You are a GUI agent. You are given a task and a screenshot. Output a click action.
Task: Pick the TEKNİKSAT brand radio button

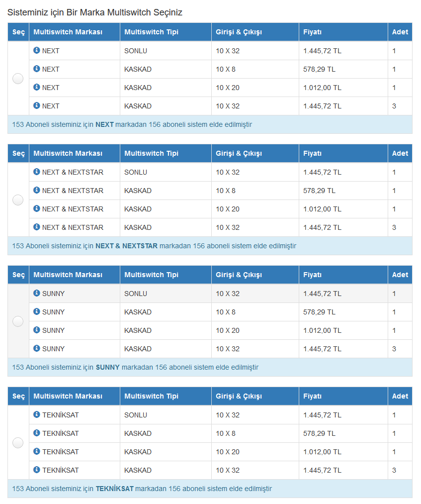(18, 443)
